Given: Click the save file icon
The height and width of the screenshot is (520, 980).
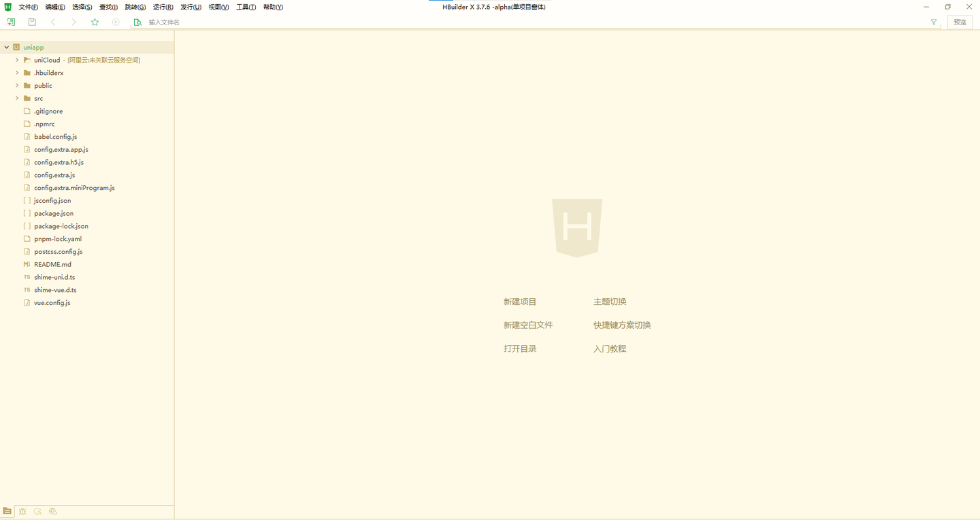Looking at the screenshot, I should pos(31,22).
